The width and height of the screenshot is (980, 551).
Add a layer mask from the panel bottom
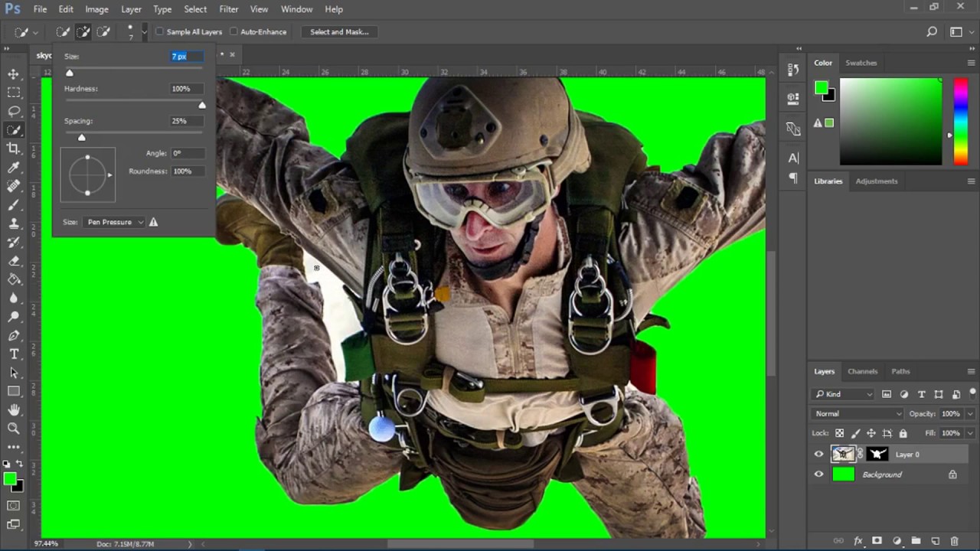click(877, 541)
